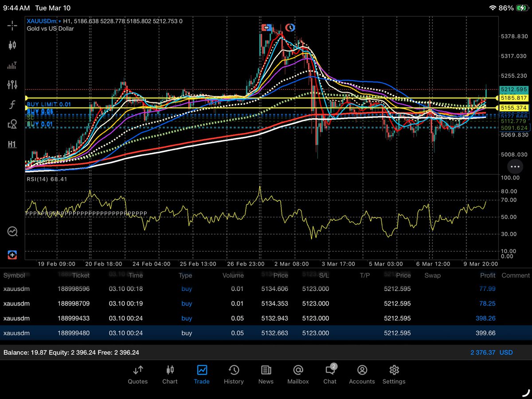Tap the battery indicator icon
This screenshot has height=399, width=532.
click(523, 8)
